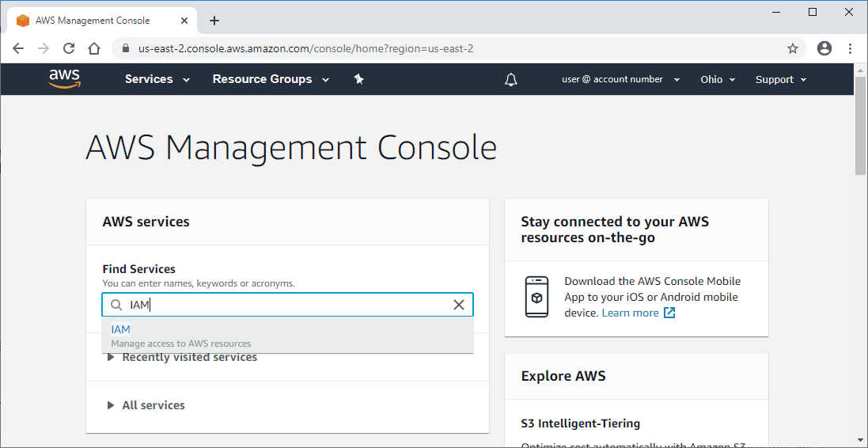Open the Services dropdown menu
The width and height of the screenshot is (868, 448).
click(157, 79)
